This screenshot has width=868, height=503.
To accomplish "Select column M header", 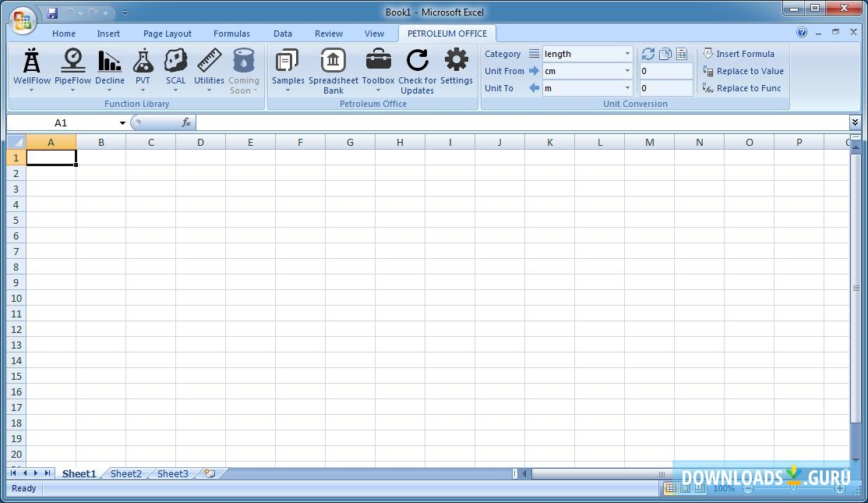I will 649,143.
